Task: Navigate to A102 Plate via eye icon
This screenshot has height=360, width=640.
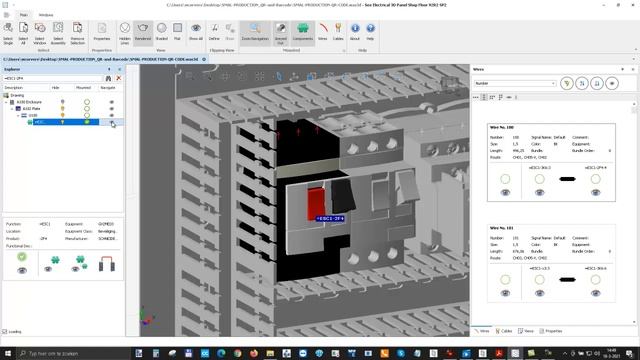Action: point(111,109)
